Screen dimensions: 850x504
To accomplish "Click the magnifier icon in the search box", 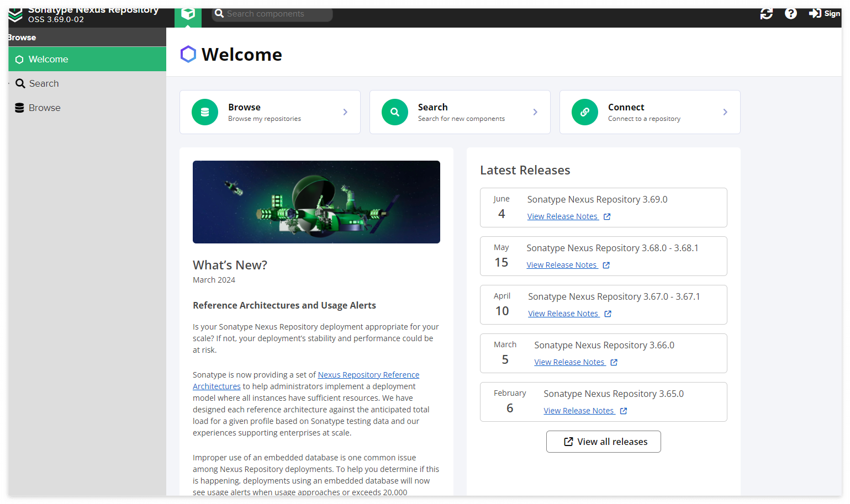I will pos(219,14).
